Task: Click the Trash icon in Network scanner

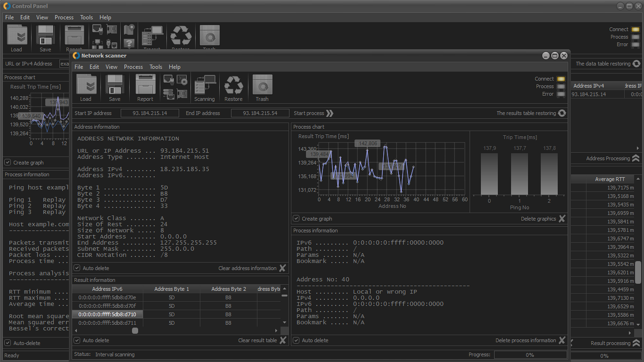Action: coord(262,85)
